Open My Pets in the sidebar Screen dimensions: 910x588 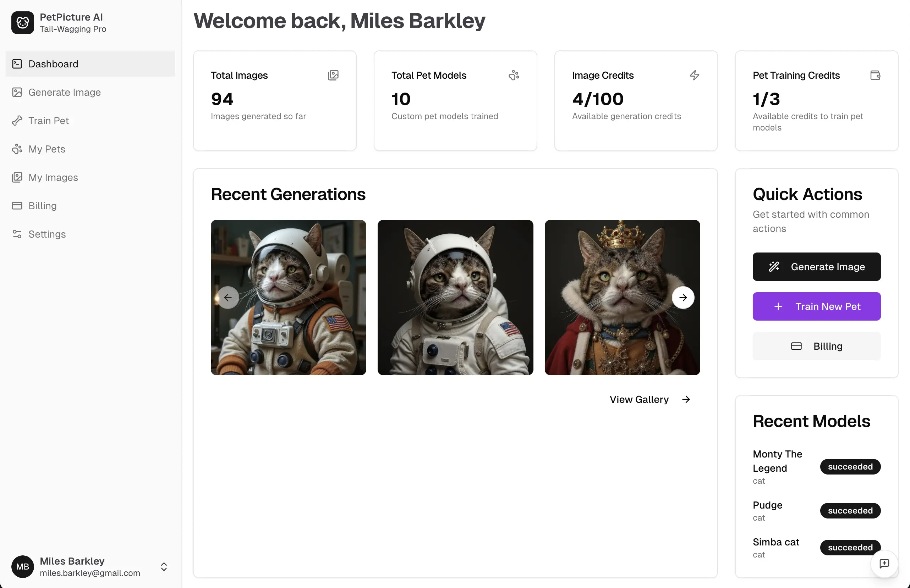46,149
